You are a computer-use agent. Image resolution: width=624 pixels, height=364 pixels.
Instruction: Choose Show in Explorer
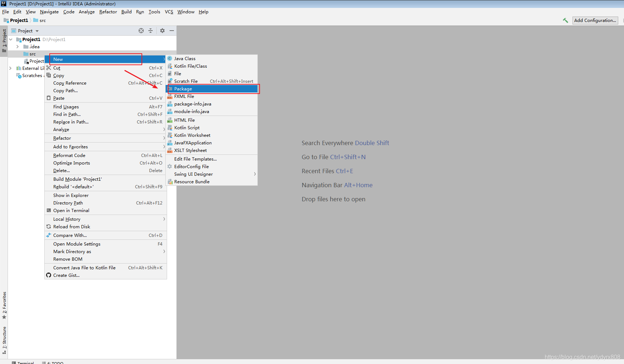(x=106, y=195)
